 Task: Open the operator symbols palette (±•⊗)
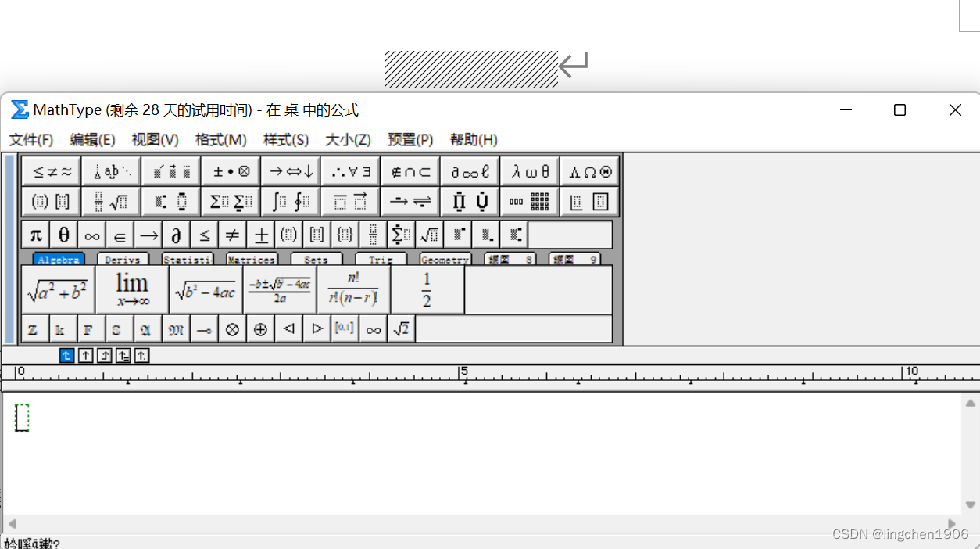[231, 171]
